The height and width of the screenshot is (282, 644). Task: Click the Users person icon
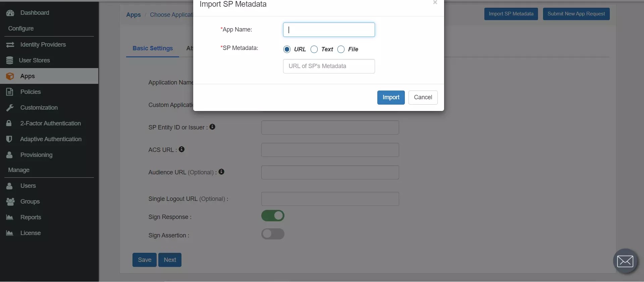point(9,186)
